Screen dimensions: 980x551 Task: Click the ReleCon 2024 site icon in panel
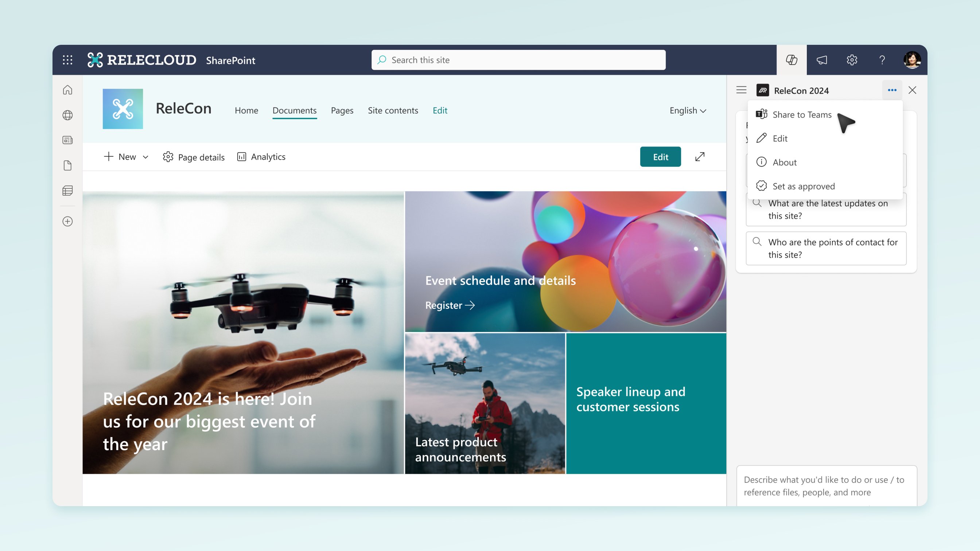click(x=763, y=90)
